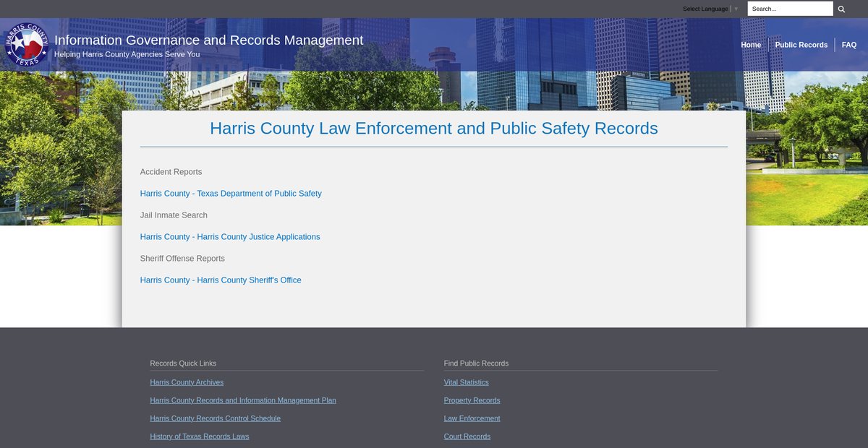Open the Harris County Justice Applications link
This screenshot has width=868, height=448.
click(x=230, y=237)
